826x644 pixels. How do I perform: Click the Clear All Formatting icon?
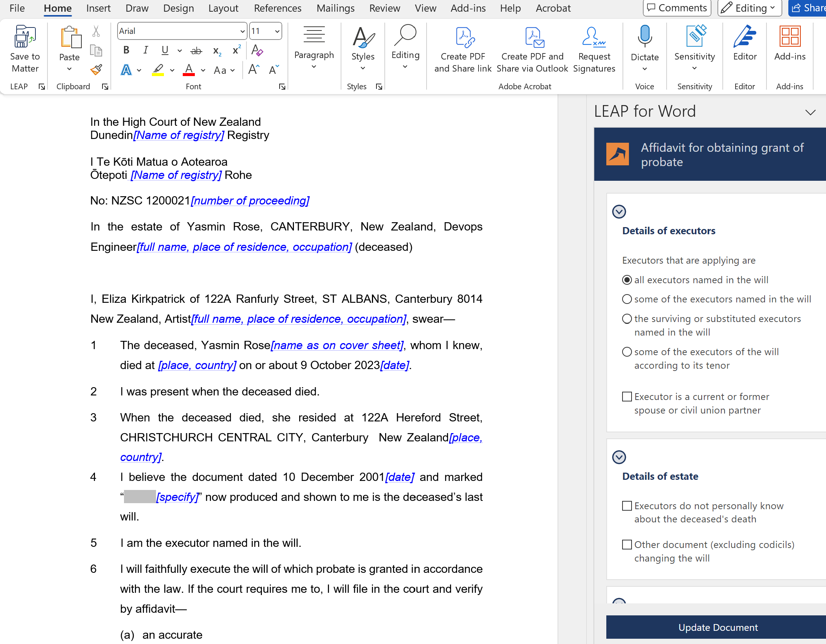257,50
